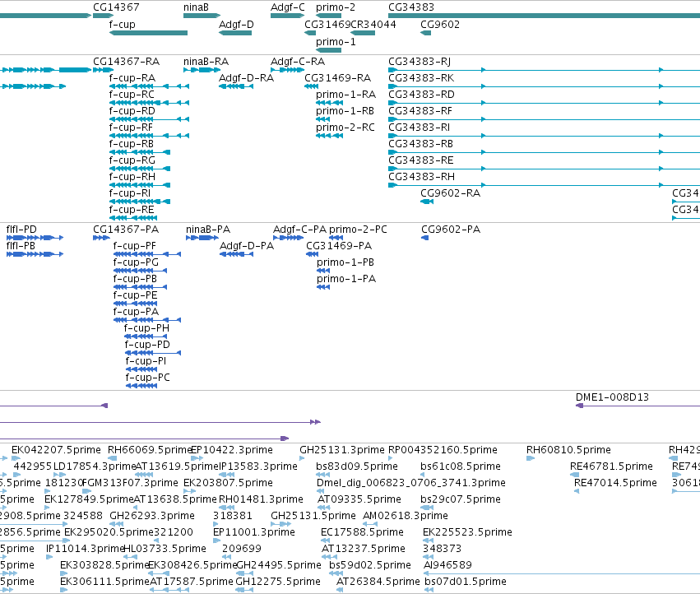
Task: Select the ninaB gene label
Action: (x=196, y=7)
